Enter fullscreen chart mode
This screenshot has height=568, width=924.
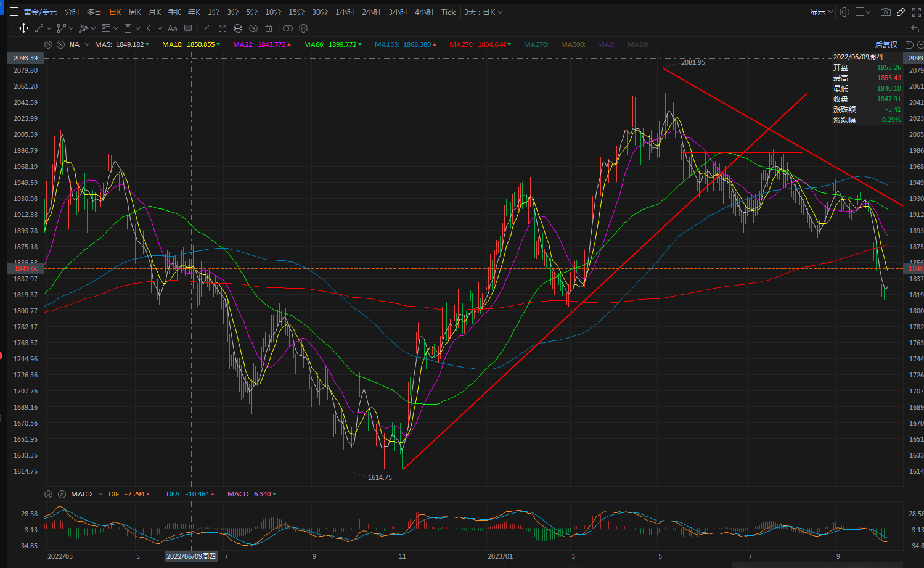pyautogui.click(x=916, y=12)
